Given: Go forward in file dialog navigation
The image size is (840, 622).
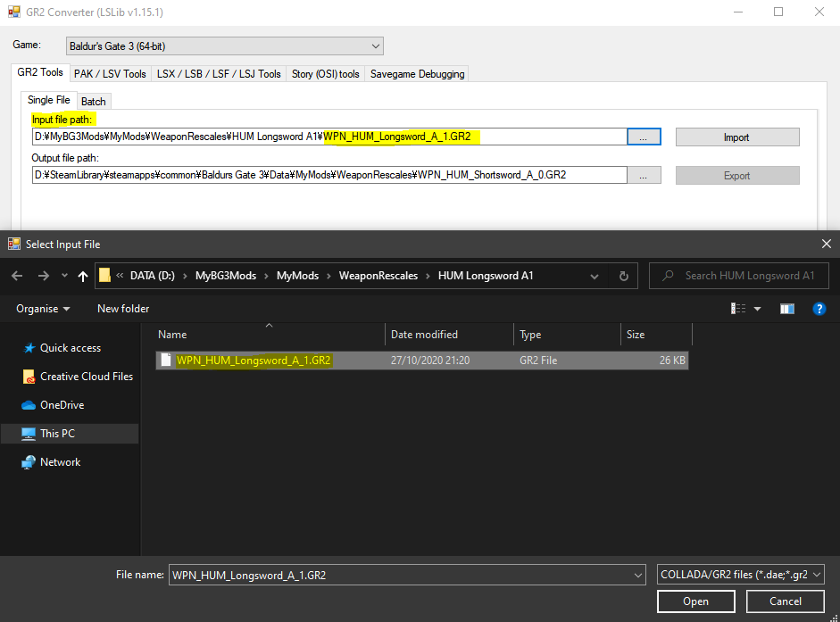Looking at the screenshot, I should tap(44, 276).
